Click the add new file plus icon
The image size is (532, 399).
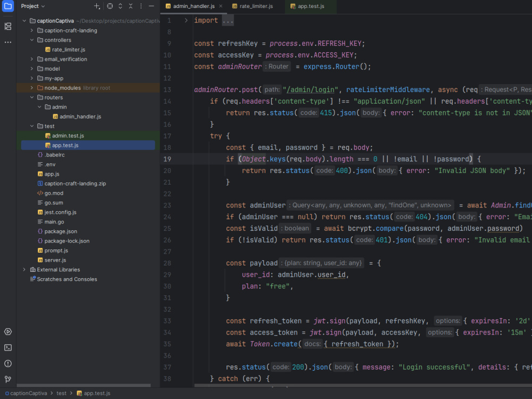pos(97,6)
